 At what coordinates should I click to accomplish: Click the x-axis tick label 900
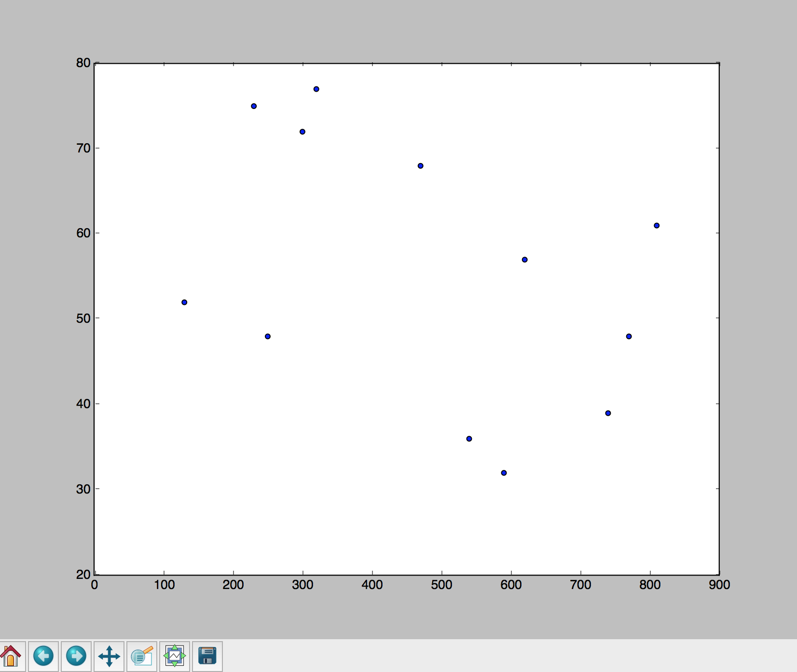pos(719,585)
